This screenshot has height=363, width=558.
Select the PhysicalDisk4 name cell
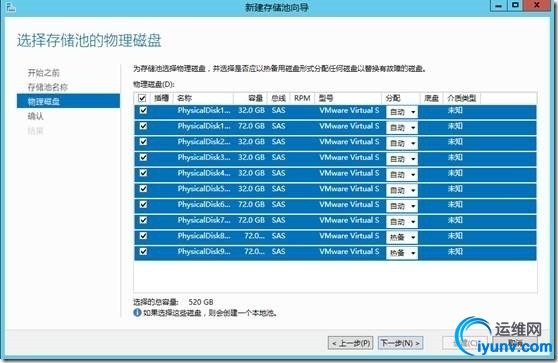click(204, 173)
